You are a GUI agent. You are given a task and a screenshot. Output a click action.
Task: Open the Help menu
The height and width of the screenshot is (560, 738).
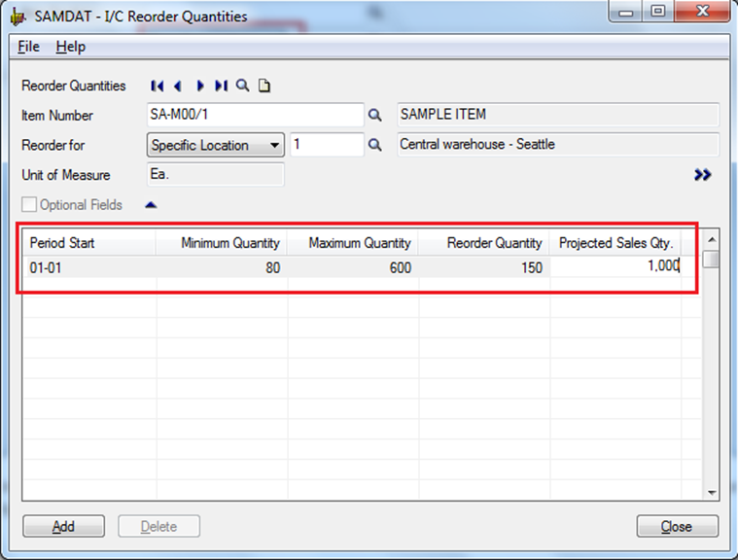[x=71, y=47]
